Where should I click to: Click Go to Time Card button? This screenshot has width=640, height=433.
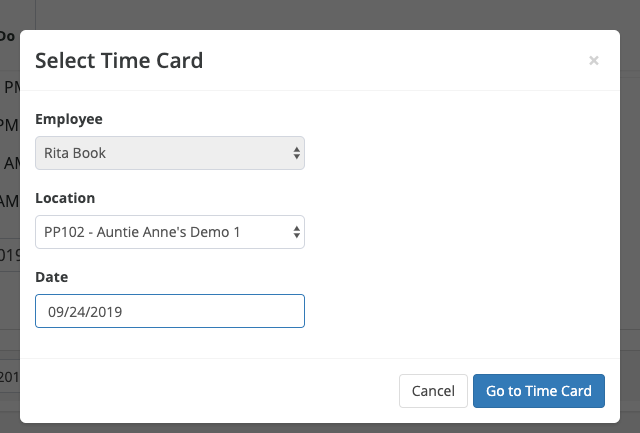tap(538, 391)
